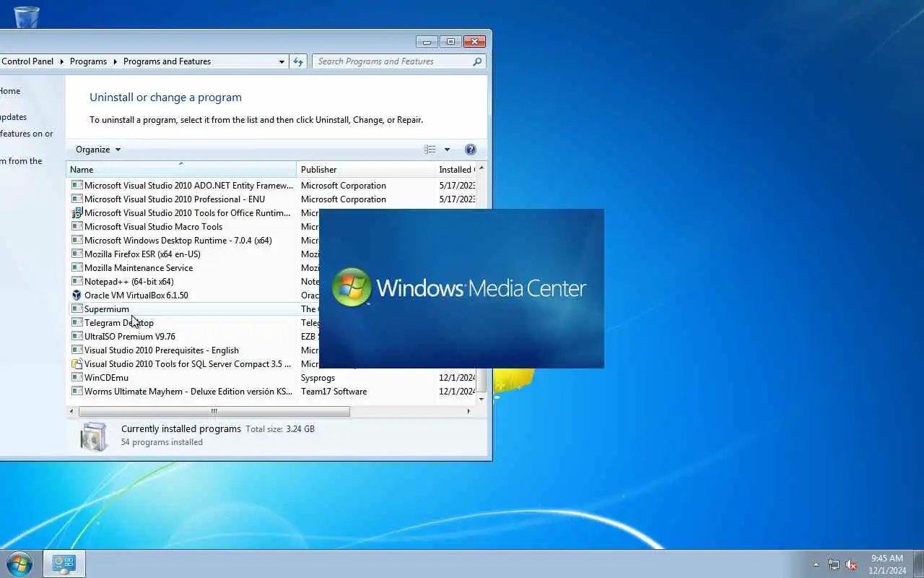Sort by the Installed On column header
Screen dimensions: 924x578
pyautogui.click(x=456, y=169)
